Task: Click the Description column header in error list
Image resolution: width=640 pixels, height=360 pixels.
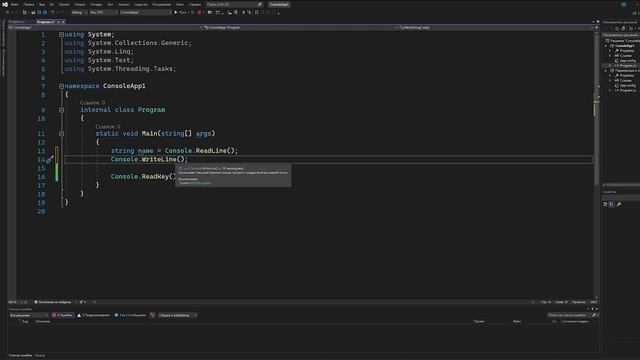Action: click(x=43, y=321)
